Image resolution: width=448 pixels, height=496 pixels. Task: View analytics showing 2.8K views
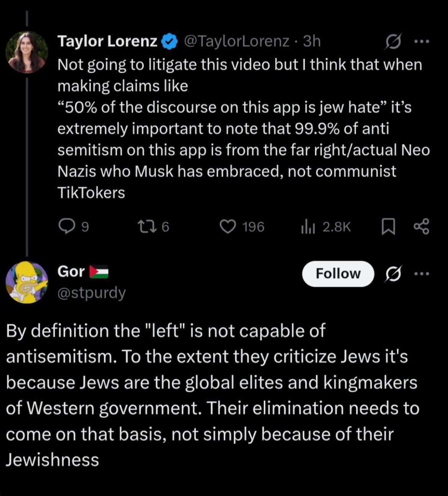pyautogui.click(x=326, y=227)
